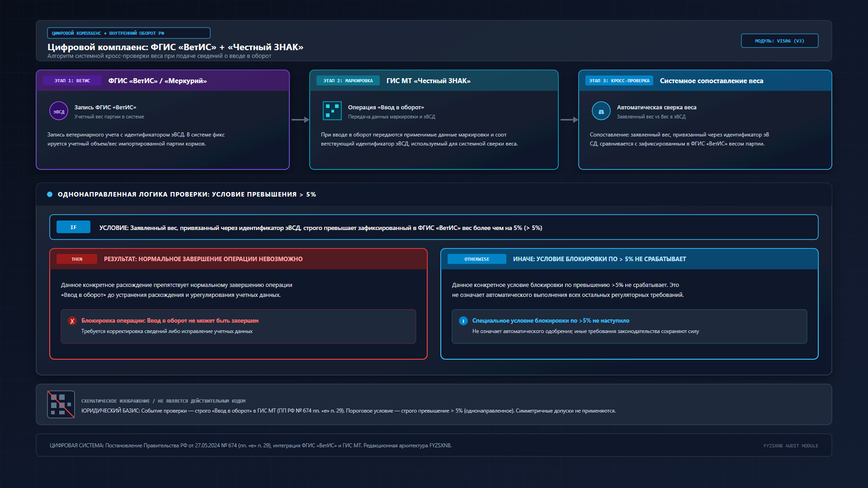Click the FYZSXNB AUDIT MODULE label
Image resolution: width=868 pixels, height=488 pixels.
tap(791, 446)
